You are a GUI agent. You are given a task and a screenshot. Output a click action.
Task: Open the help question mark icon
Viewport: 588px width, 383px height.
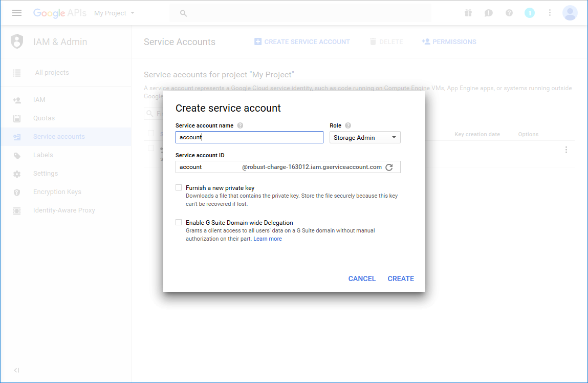[x=509, y=13]
